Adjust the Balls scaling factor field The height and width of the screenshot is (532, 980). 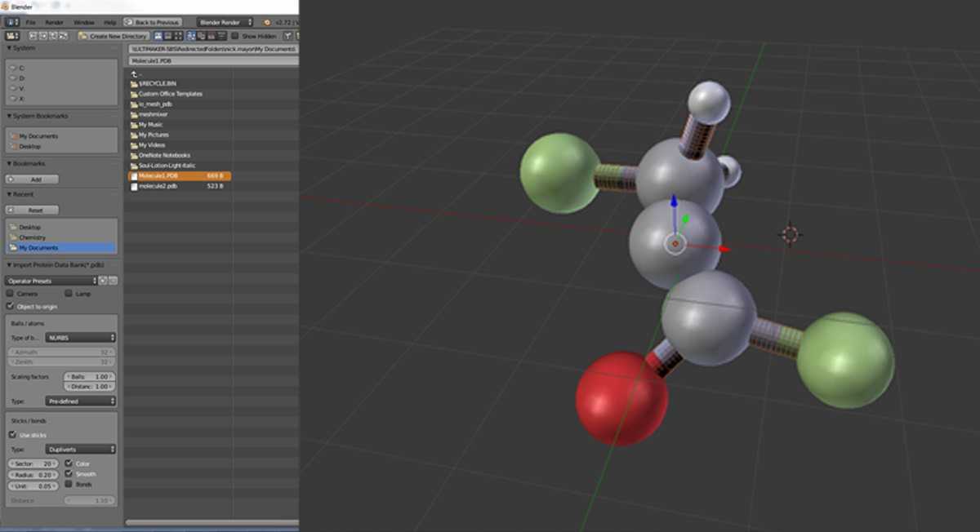tap(91, 376)
